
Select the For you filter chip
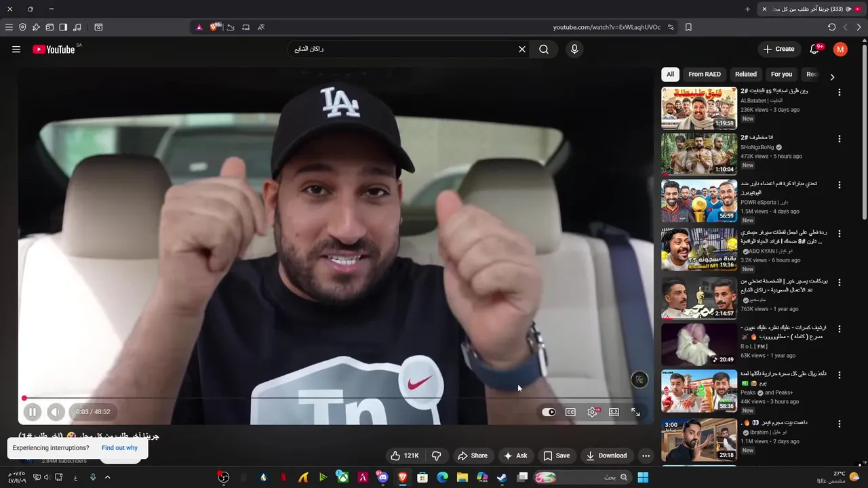click(781, 75)
